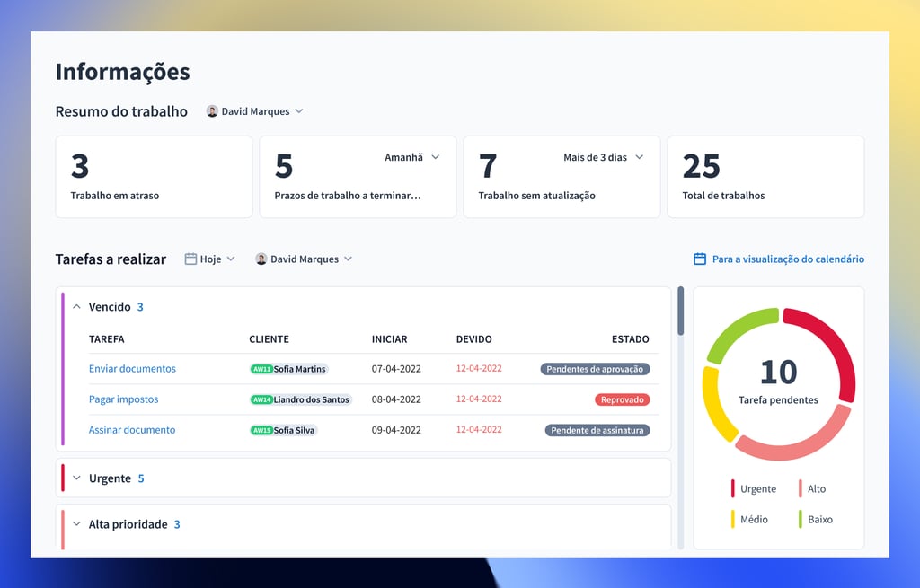The width and height of the screenshot is (920, 588).
Task: Click the calendar view icon at right
Action: pos(700,259)
